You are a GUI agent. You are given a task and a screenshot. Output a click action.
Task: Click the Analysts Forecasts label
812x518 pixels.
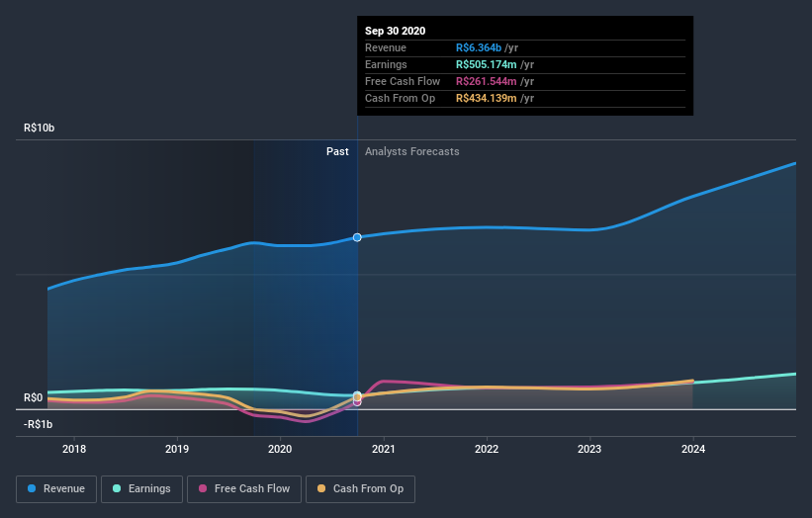click(412, 151)
